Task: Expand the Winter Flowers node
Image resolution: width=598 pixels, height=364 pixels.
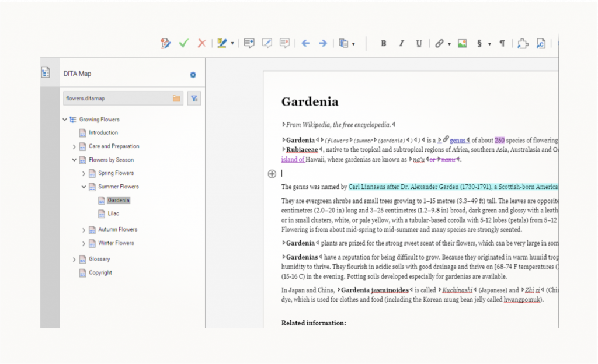Action: click(84, 244)
